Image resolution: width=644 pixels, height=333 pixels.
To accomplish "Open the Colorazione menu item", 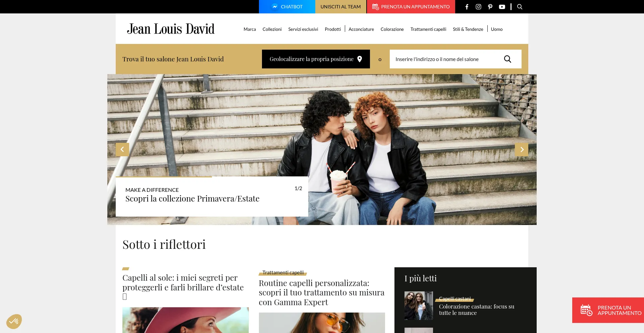I will pos(392,29).
